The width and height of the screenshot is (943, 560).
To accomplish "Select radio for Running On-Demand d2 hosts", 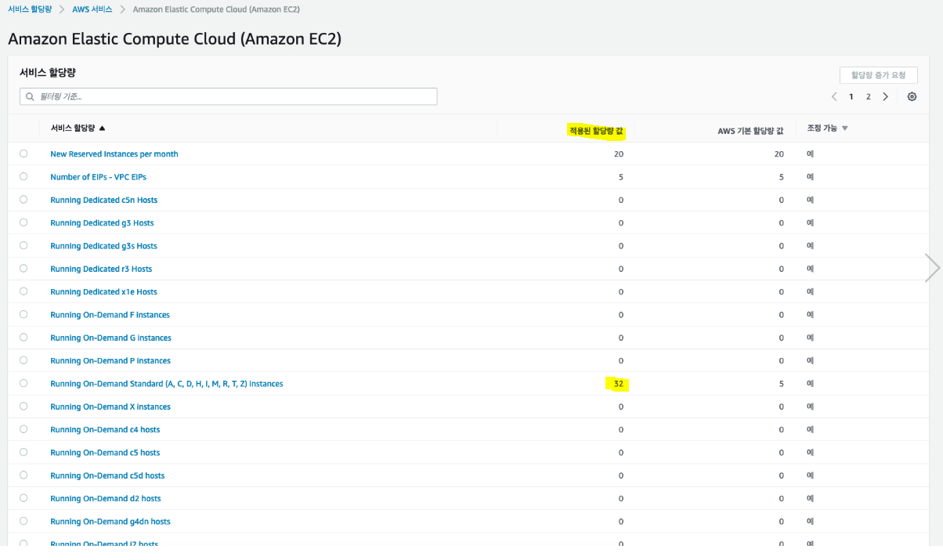I will coord(23,498).
